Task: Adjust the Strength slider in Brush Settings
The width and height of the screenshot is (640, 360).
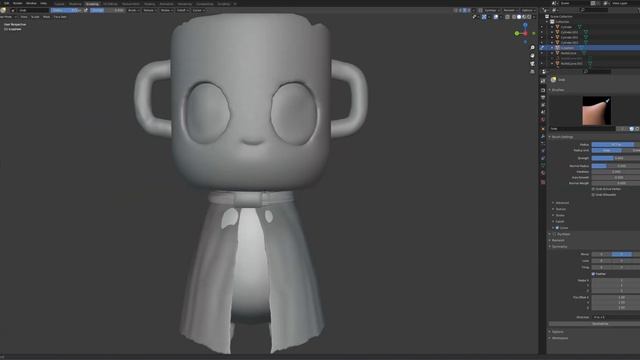Action: (616, 158)
